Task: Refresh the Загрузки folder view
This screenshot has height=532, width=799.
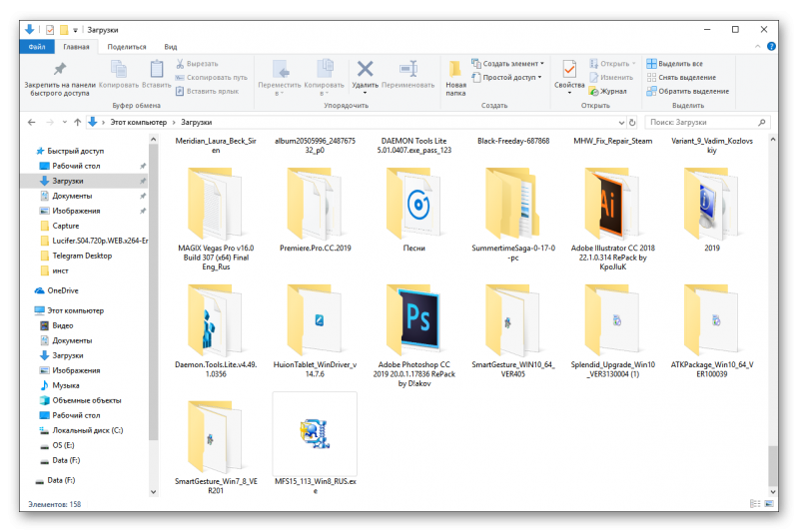Action: pyautogui.click(x=632, y=122)
